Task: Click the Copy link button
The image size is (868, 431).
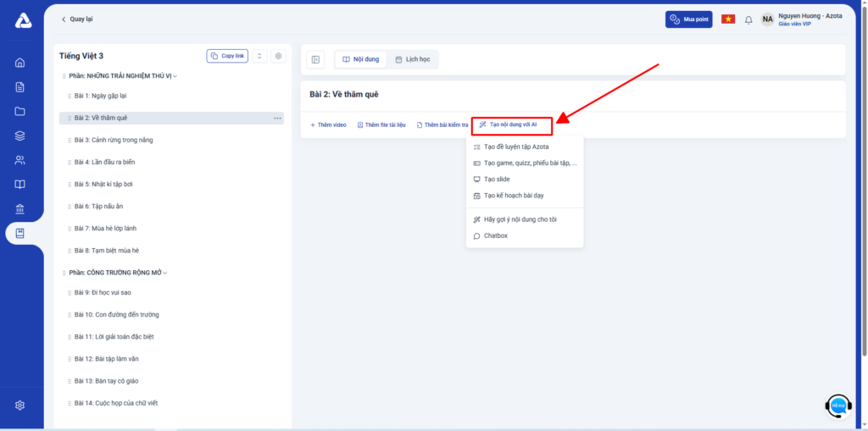Action: point(227,56)
